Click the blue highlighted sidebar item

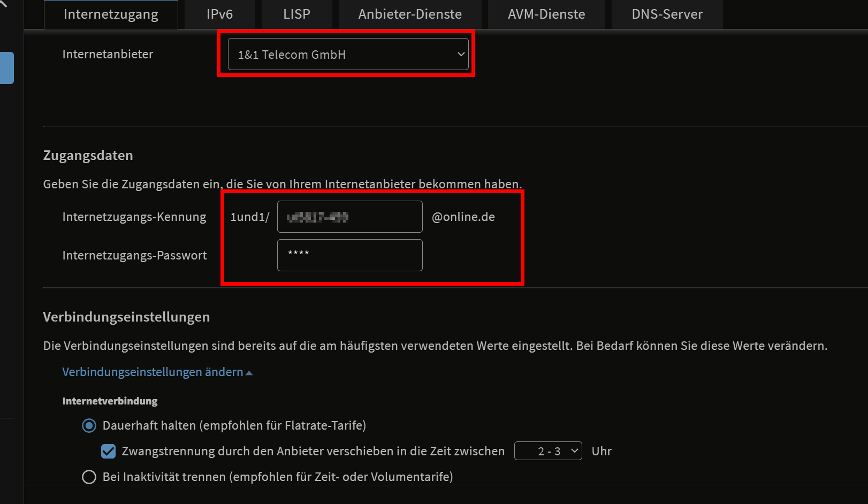(7, 68)
